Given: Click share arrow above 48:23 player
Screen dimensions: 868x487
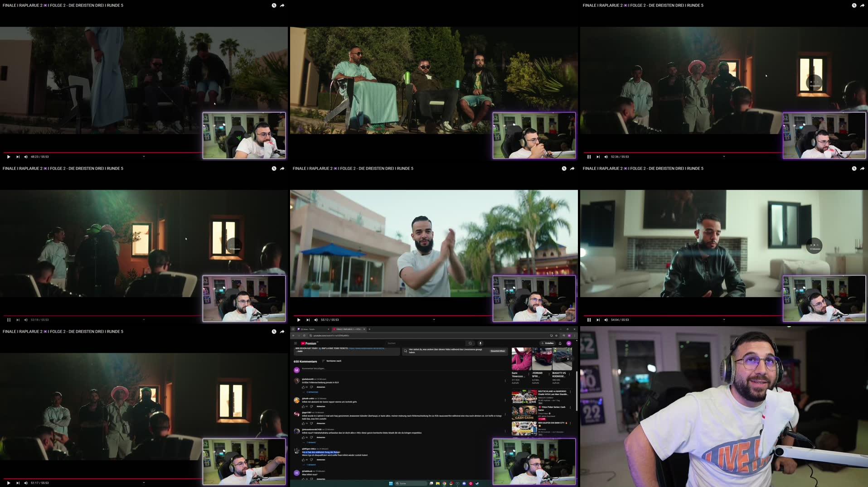Looking at the screenshot, I should (x=282, y=5).
